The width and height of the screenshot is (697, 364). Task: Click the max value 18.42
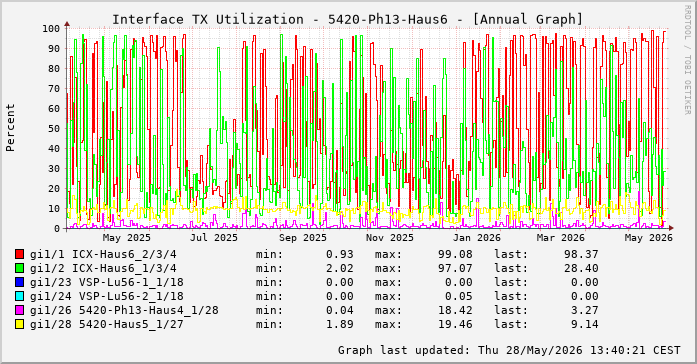(455, 311)
